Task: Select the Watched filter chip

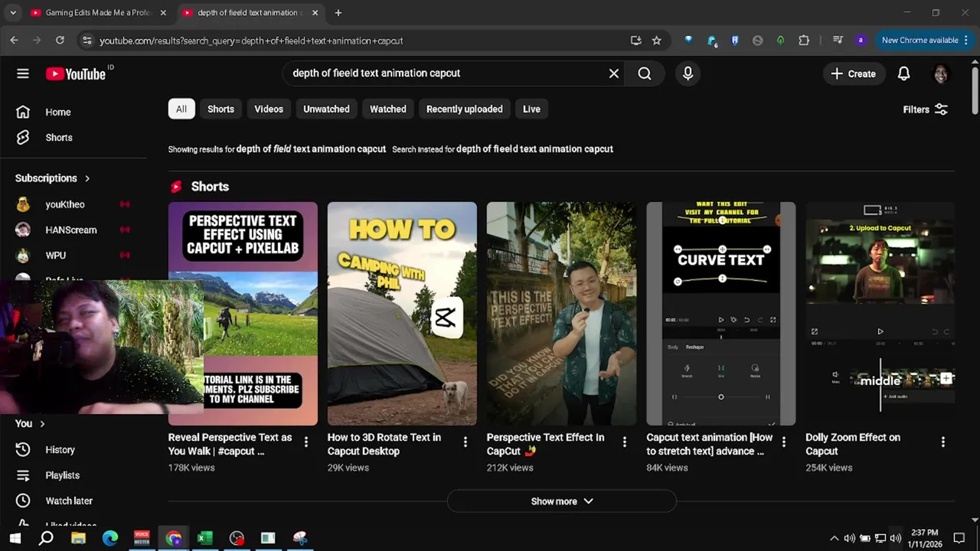Action: [388, 109]
